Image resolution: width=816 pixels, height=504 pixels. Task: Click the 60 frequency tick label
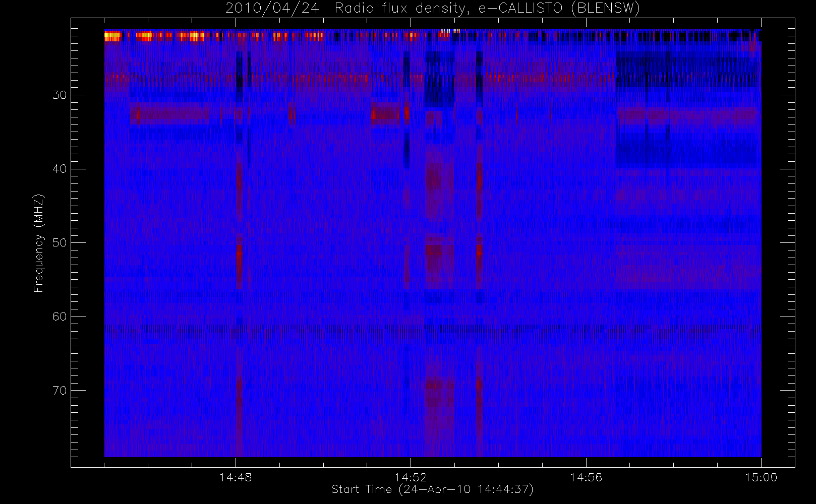(59, 317)
